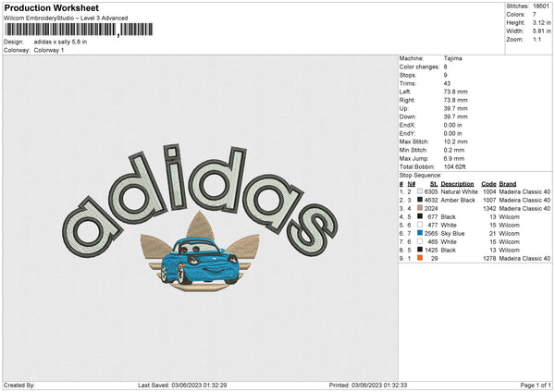The height and width of the screenshot is (392, 555).
Task: Select the 'EndY:' label
Action: (x=407, y=133)
